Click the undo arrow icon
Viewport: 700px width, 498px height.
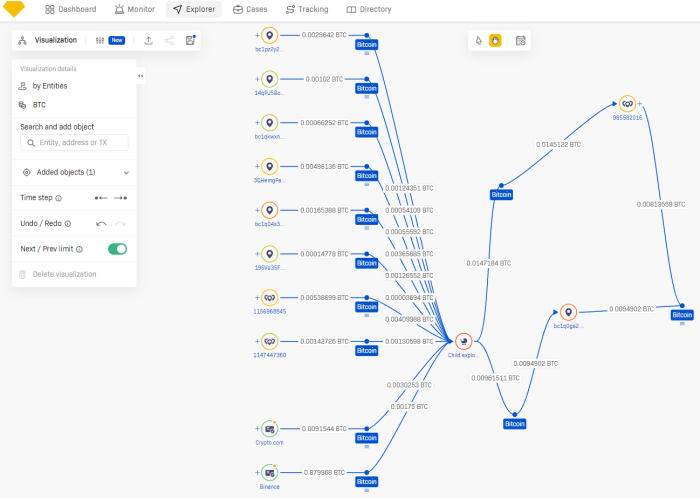tap(101, 223)
